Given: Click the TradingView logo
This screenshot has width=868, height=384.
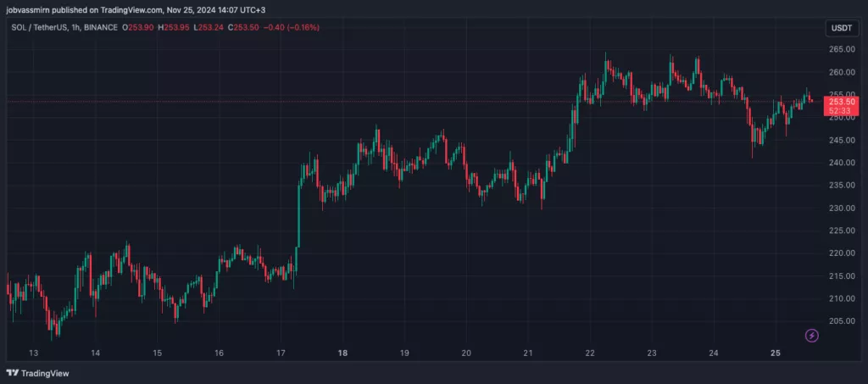Looking at the screenshot, I should [38, 372].
